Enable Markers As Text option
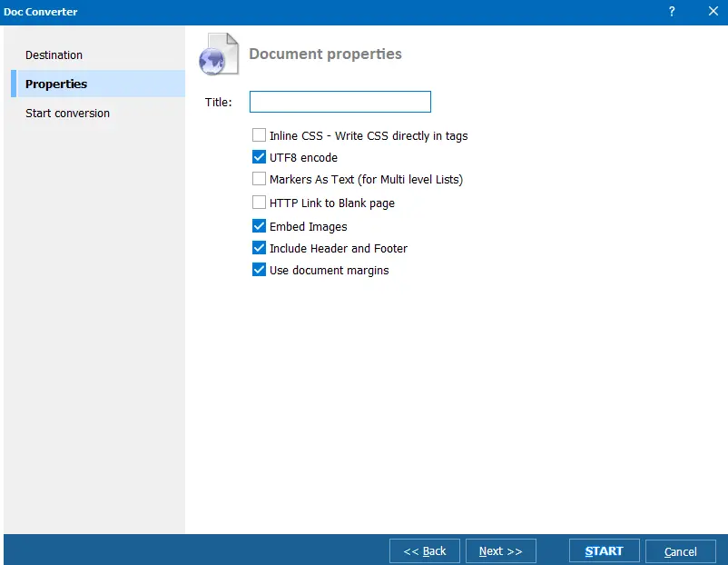Image resolution: width=728 pixels, height=565 pixels. pos(259,178)
